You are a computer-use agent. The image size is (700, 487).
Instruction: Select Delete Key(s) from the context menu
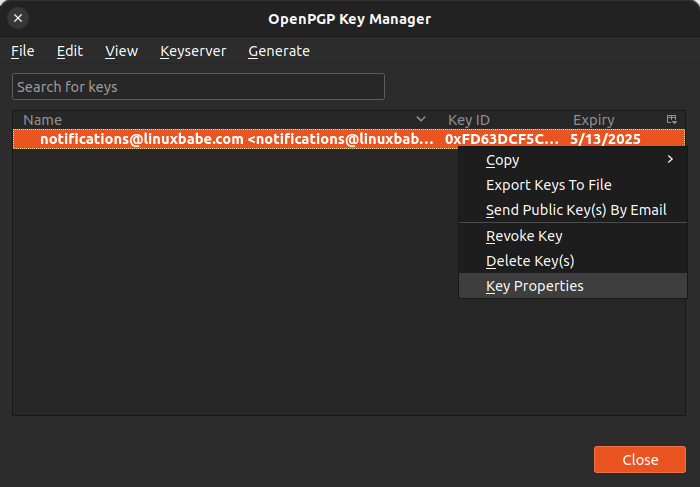[x=530, y=261]
